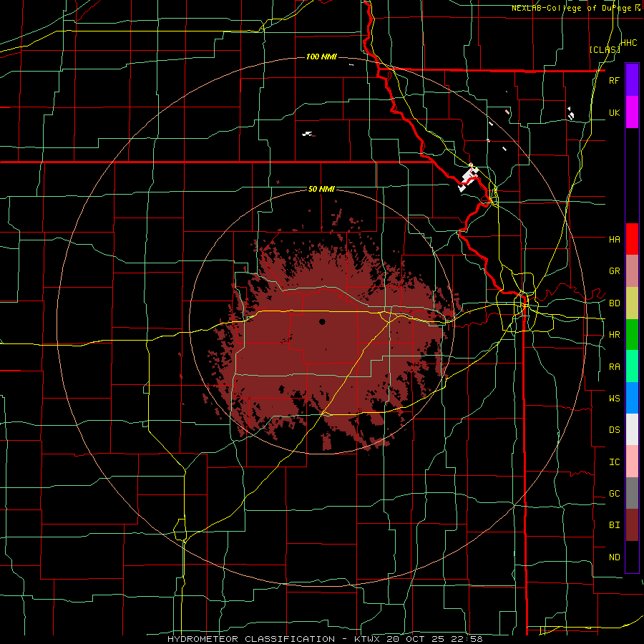Click the 'GC' legend label
The height and width of the screenshot is (644, 644).
[614, 494]
